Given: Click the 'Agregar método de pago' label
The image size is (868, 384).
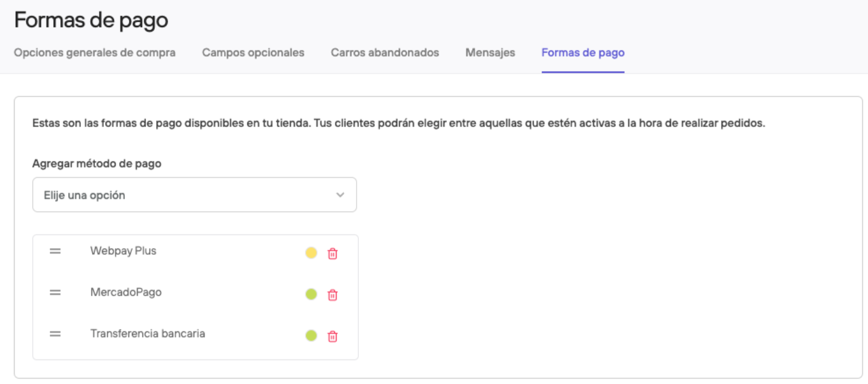Looking at the screenshot, I should click(97, 164).
